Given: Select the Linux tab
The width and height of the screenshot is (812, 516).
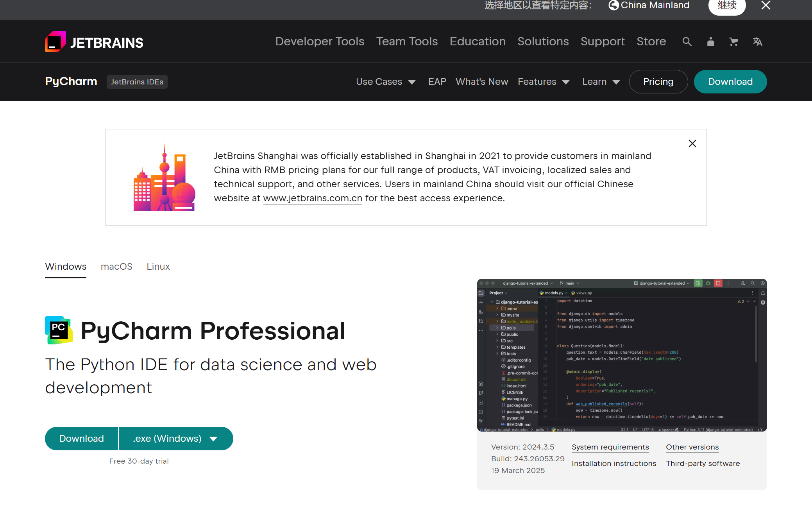Looking at the screenshot, I should tap(158, 267).
